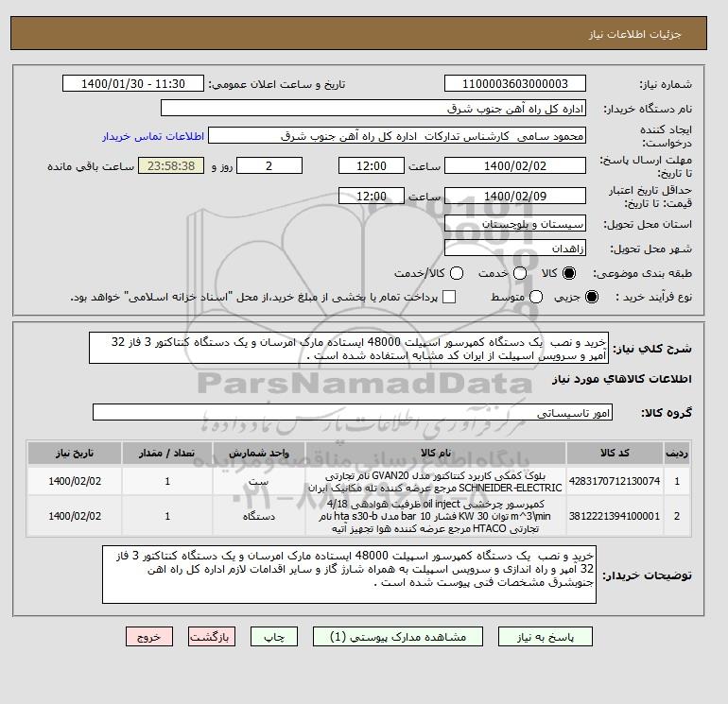The image size is (728, 704).
Task: Click the days remaining field showing 2
Action: pos(269,165)
